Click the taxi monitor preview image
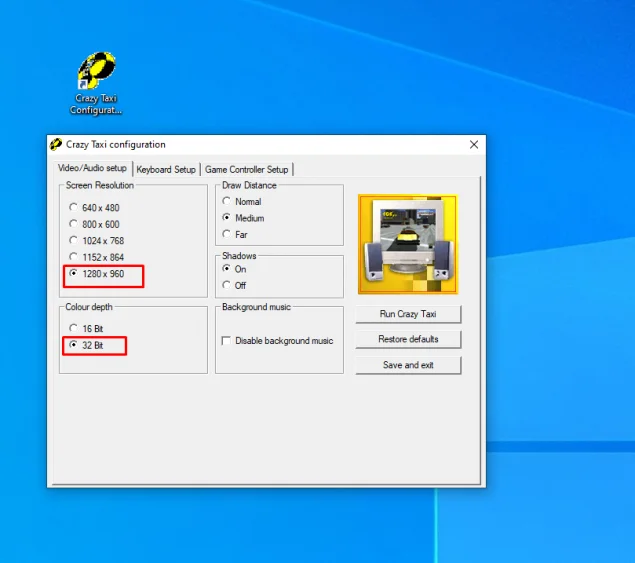The width and height of the screenshot is (635, 563). tap(408, 244)
